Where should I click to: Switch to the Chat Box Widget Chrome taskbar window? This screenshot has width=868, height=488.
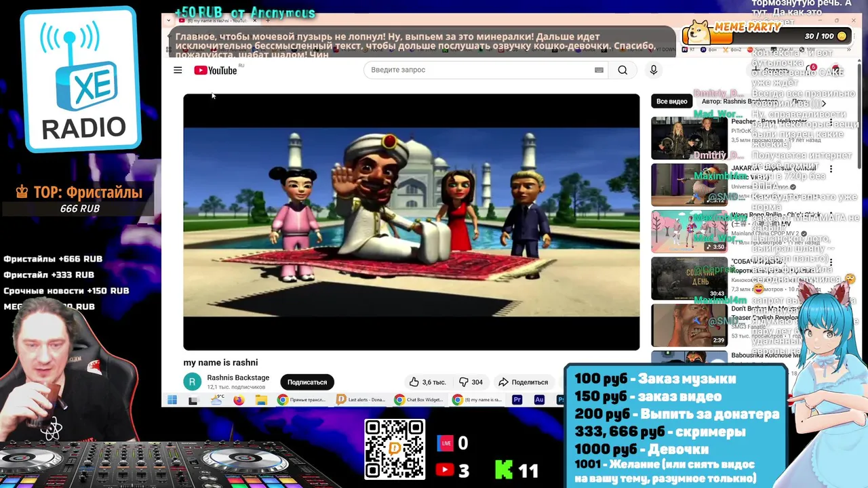tap(420, 400)
